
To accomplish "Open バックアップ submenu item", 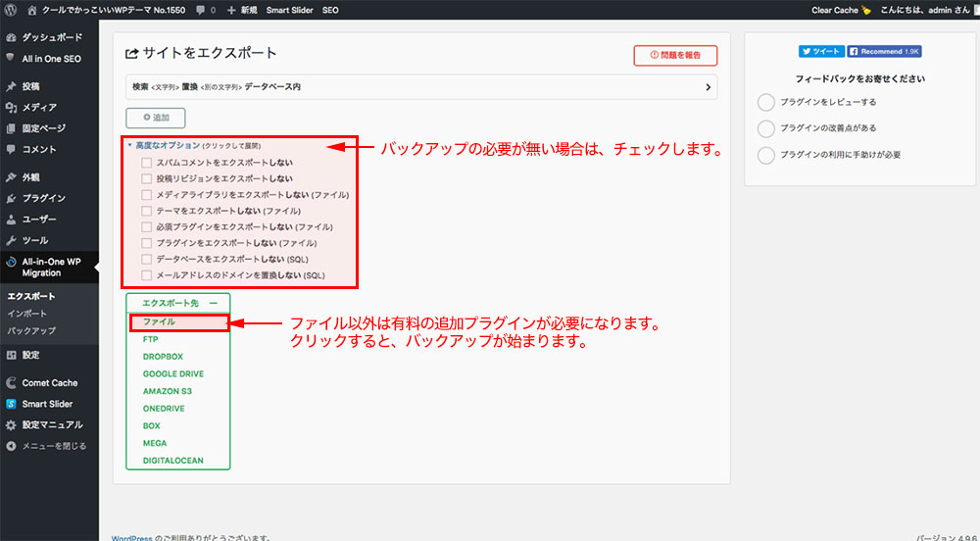I will [x=31, y=331].
